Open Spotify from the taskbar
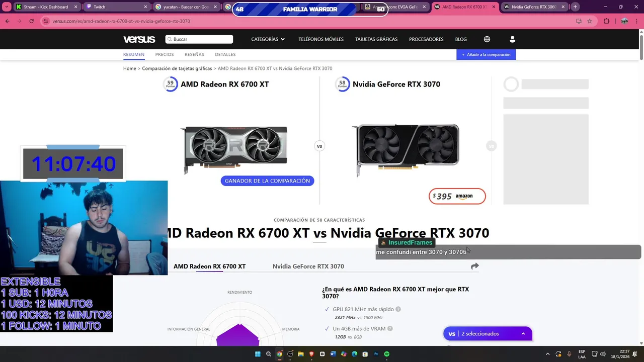 (386, 354)
